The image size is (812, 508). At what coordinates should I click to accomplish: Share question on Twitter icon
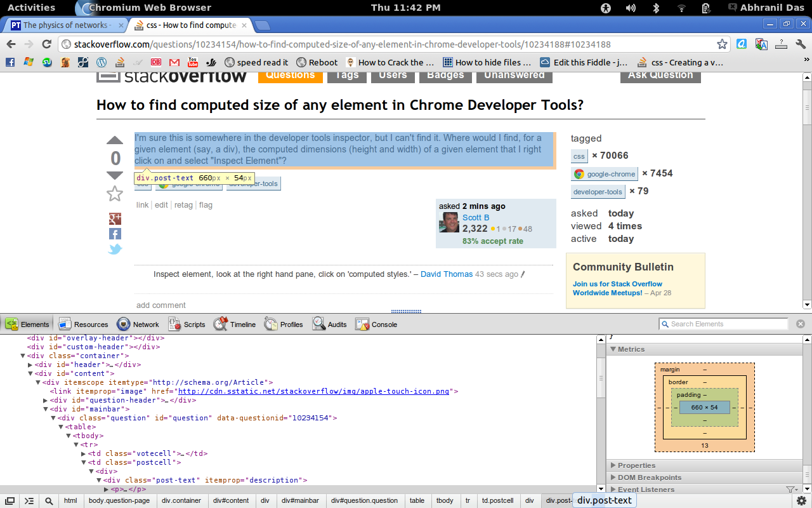(115, 250)
